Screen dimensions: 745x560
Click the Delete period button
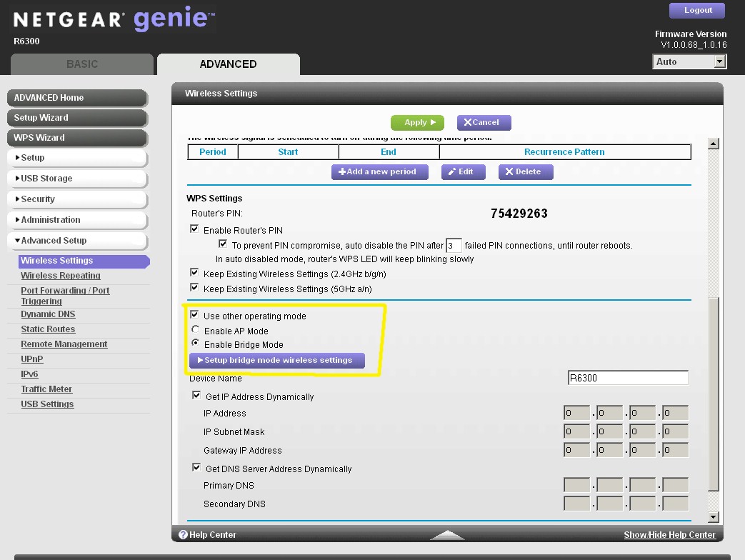[x=526, y=172]
